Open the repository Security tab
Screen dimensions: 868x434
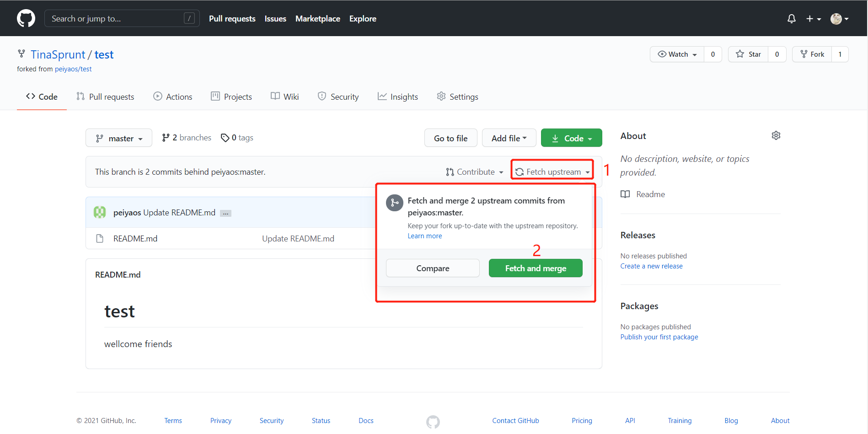(338, 96)
